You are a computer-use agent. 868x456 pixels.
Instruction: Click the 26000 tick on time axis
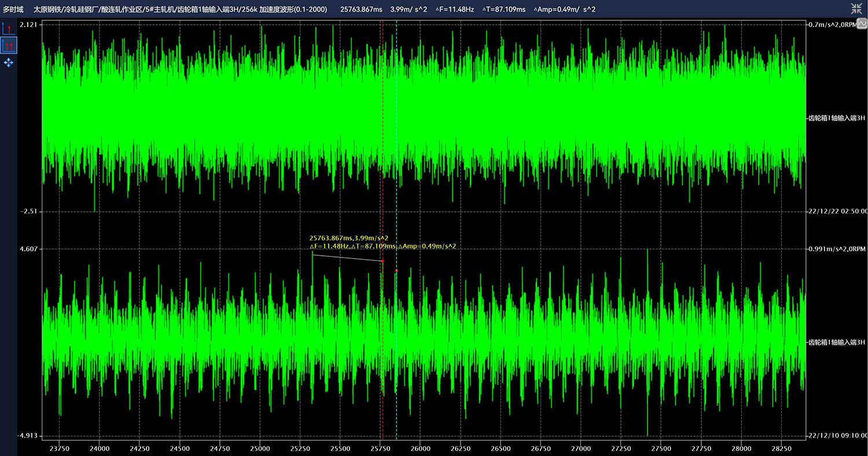coord(420,448)
